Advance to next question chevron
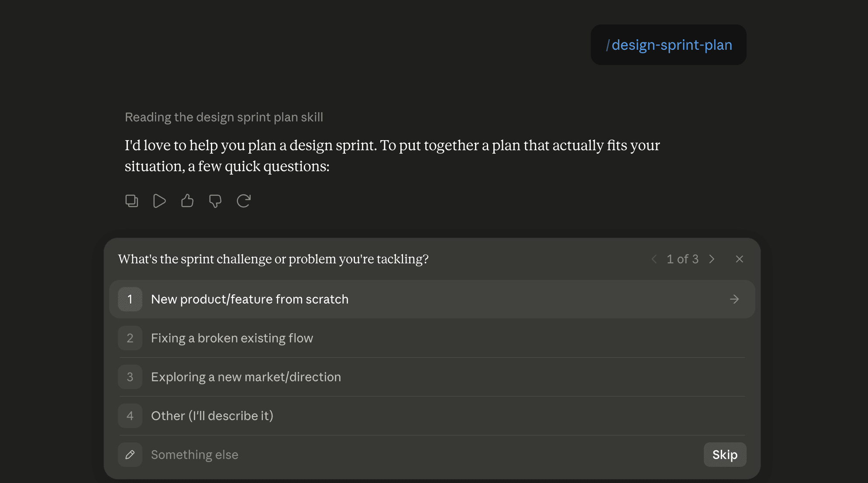 [x=712, y=259]
